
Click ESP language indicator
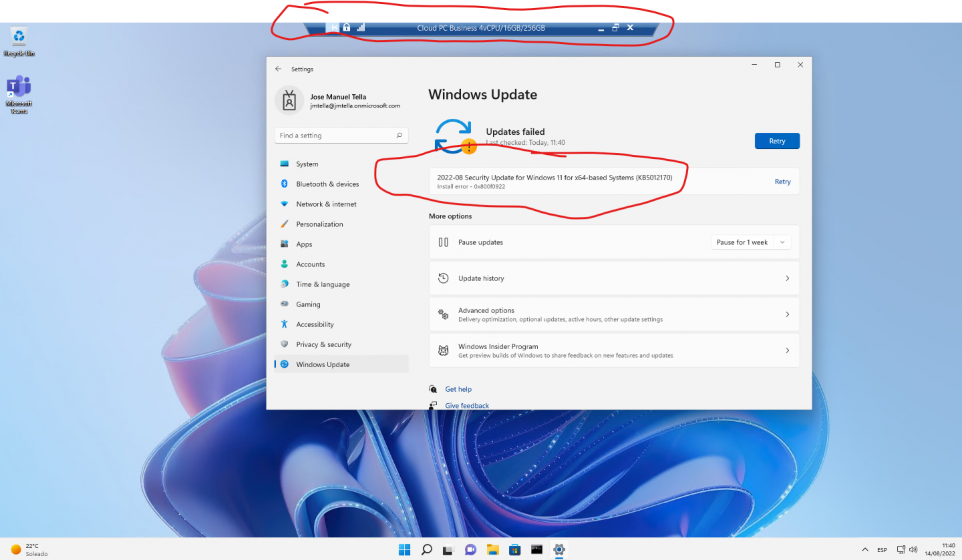pyautogui.click(x=882, y=550)
